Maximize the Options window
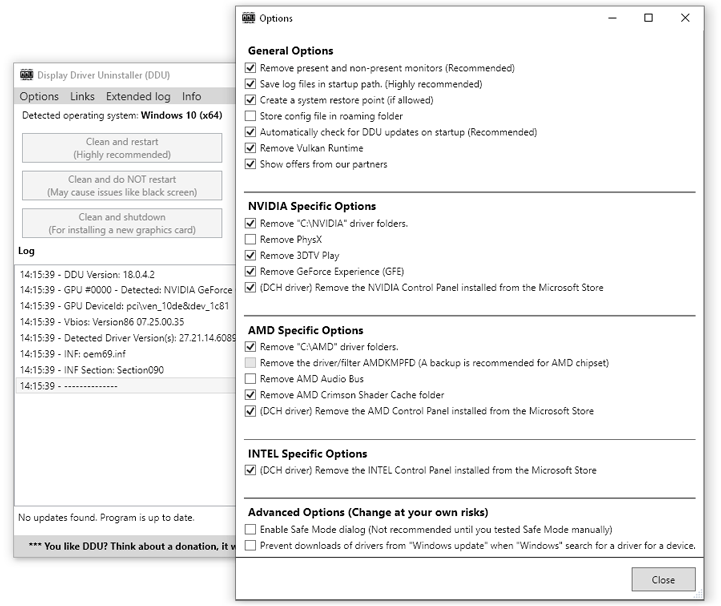Image resolution: width=721 pixels, height=606 pixels. click(x=648, y=18)
